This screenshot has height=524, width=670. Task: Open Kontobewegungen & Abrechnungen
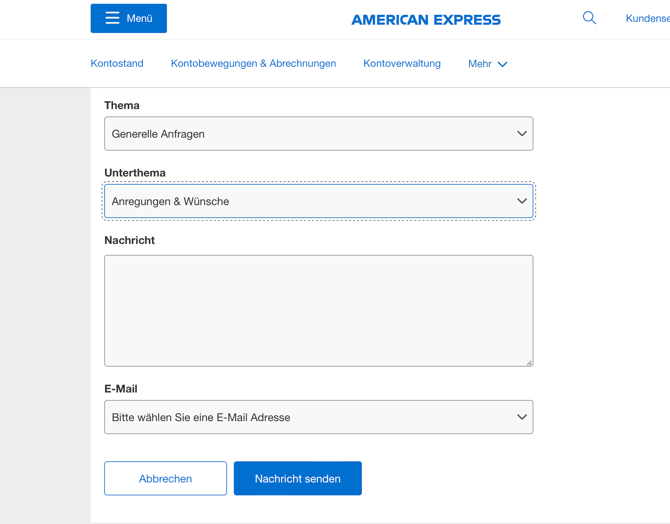pyautogui.click(x=253, y=63)
